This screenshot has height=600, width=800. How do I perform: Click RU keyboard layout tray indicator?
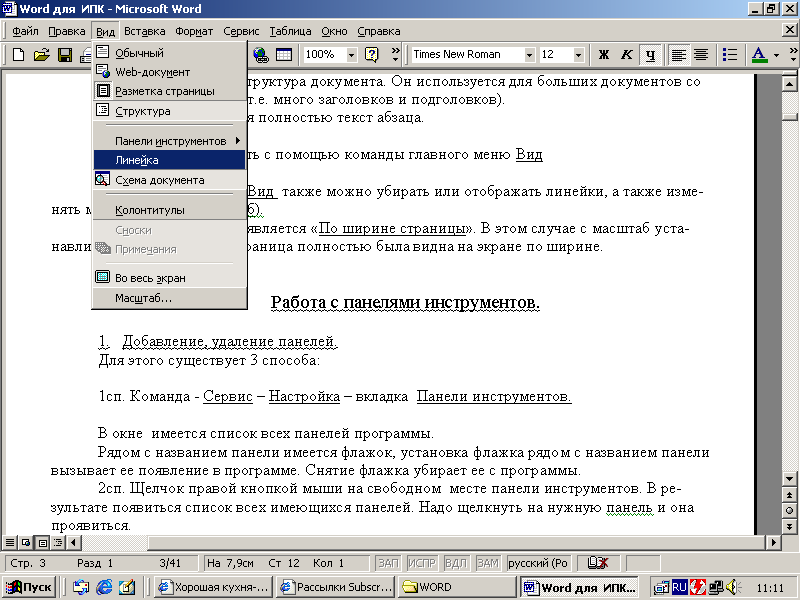679,587
